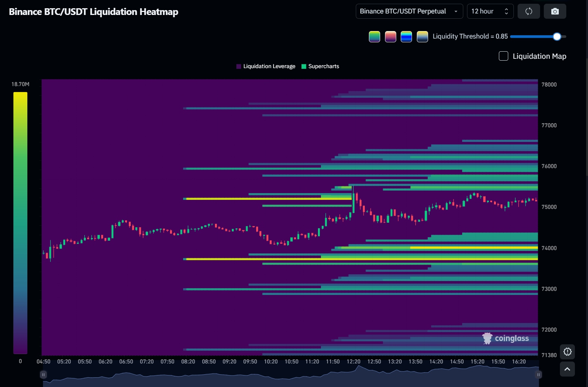
Task: Select the blue-green color scheme swatch
Action: tap(406, 37)
